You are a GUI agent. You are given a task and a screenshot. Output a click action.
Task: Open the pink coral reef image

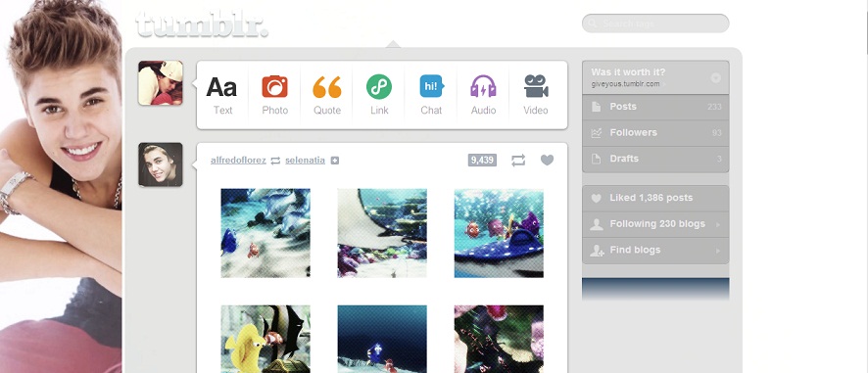tap(499, 339)
